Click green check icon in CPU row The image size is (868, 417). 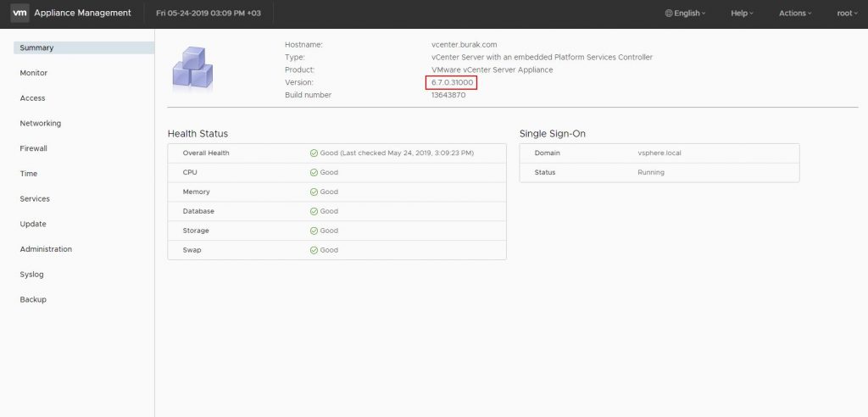tap(314, 172)
